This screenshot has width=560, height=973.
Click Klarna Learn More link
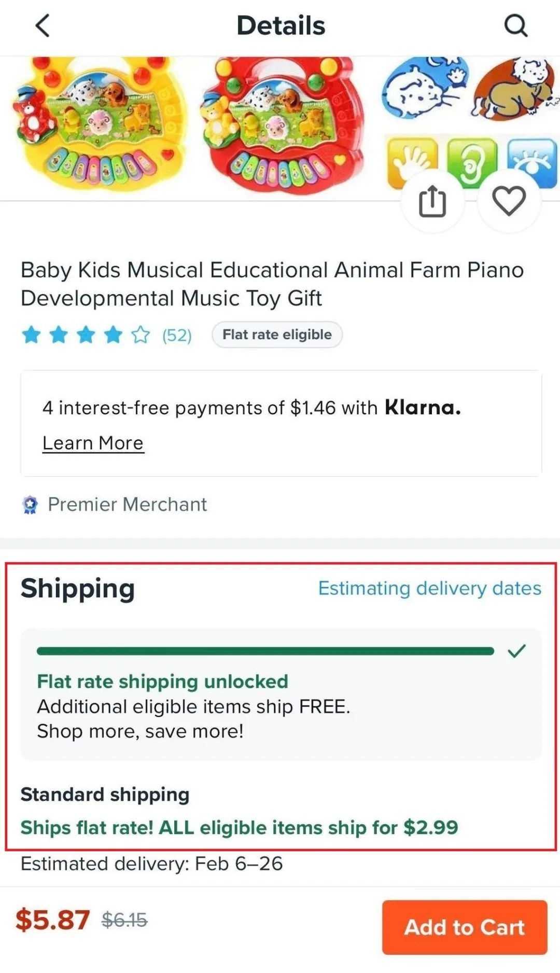pyautogui.click(x=93, y=443)
